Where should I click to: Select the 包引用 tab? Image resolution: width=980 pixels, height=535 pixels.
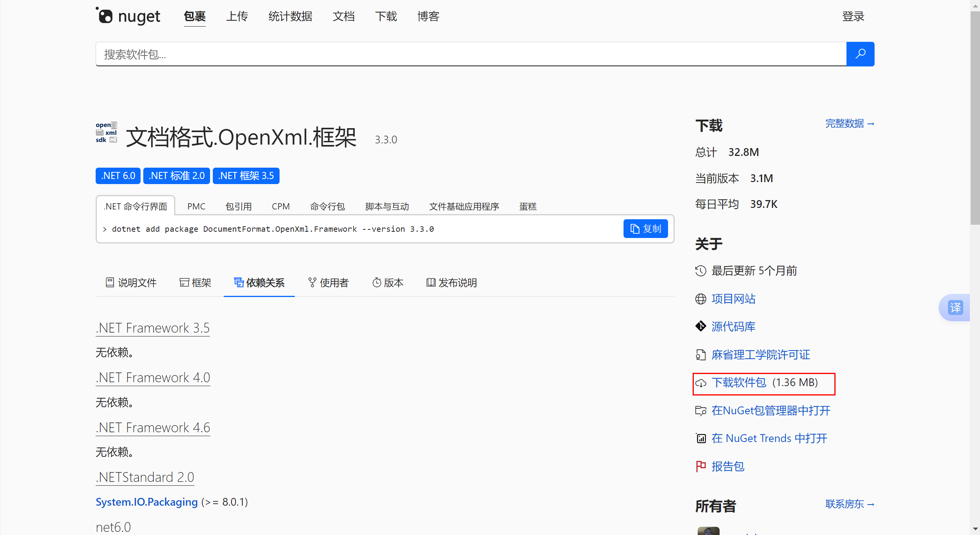coord(239,206)
